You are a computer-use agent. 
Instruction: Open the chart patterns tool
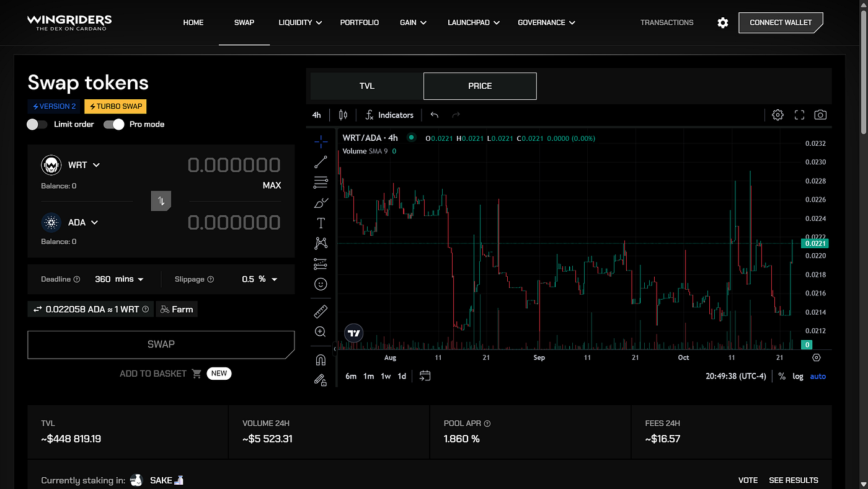click(x=321, y=243)
